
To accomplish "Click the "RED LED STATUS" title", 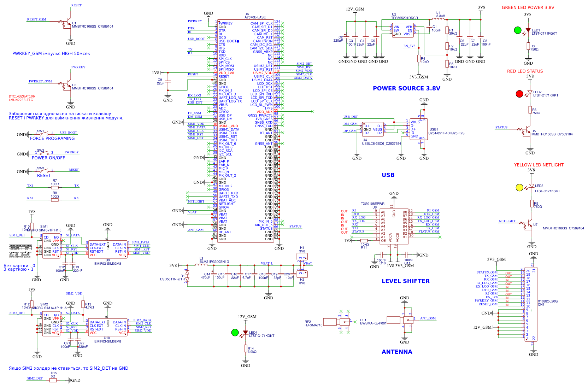I will pos(525,71).
